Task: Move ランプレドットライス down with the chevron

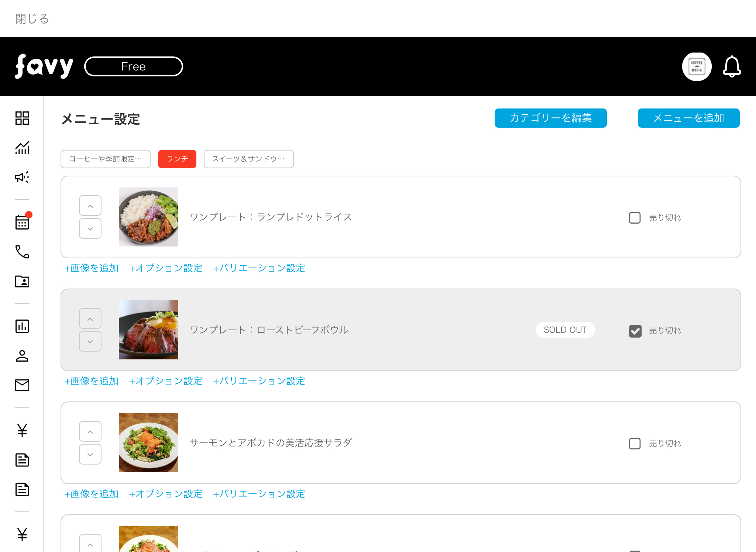Action: click(x=90, y=229)
